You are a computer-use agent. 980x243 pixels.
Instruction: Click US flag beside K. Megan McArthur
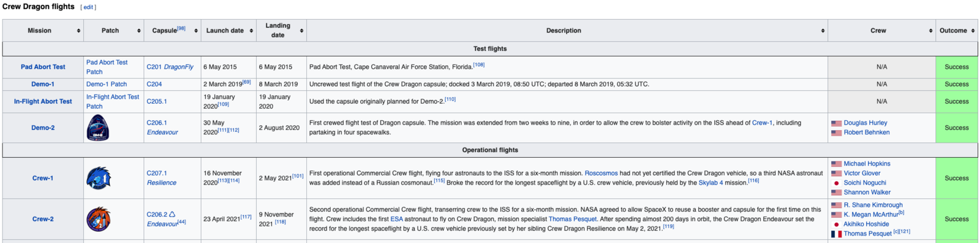(x=836, y=215)
